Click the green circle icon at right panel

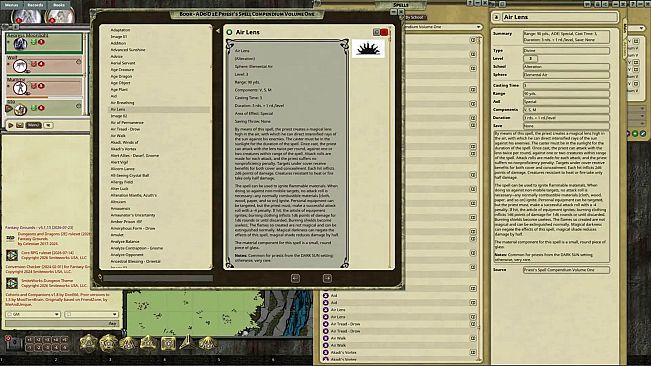tap(635, 134)
